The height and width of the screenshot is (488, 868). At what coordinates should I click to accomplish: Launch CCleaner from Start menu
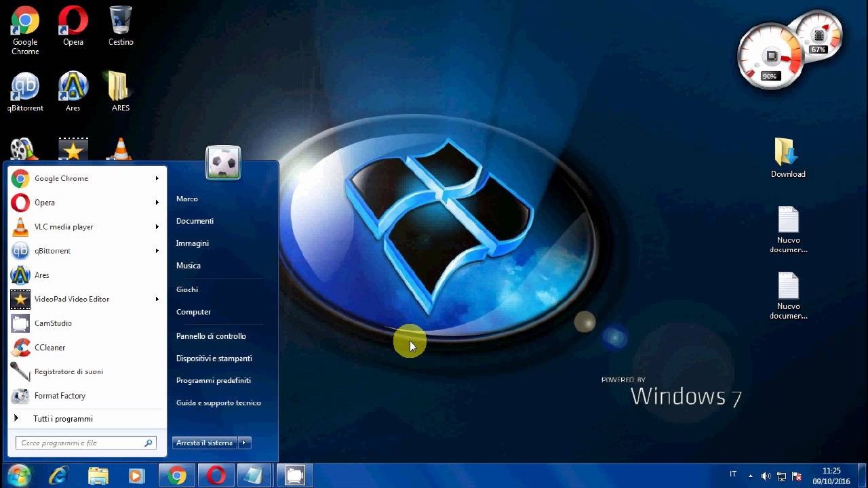(85, 348)
